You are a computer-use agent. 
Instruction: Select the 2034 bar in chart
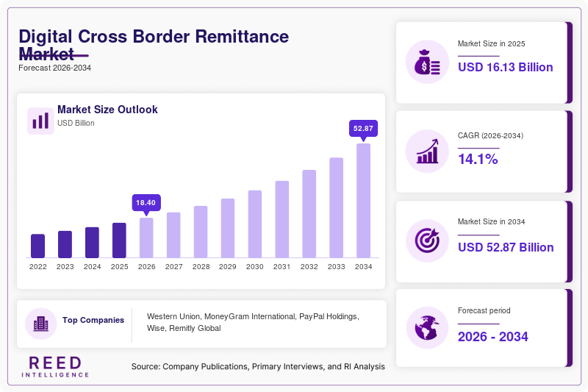click(x=363, y=201)
